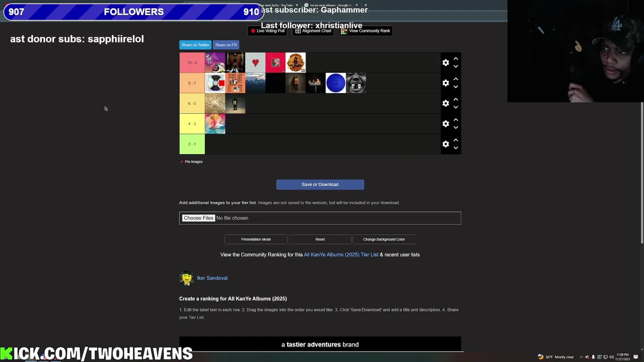
Task: View Community Rank
Action: [365, 31]
